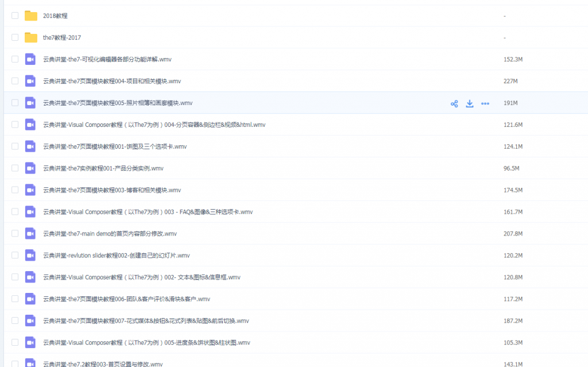This screenshot has height=367, width=588.
Task: Click video icon for 可视化编辑器各部分功能详解 file
Action: click(30, 59)
